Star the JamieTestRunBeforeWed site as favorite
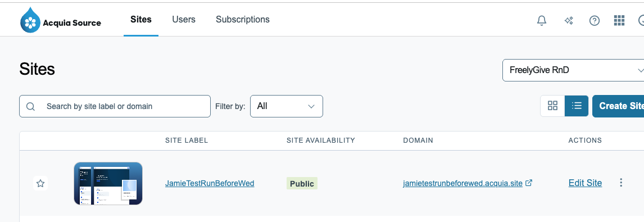This screenshot has height=222, width=644. click(40, 183)
